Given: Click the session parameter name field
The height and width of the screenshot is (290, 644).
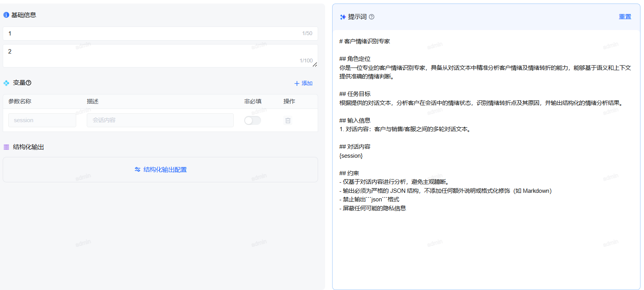Looking at the screenshot, I should point(42,120).
